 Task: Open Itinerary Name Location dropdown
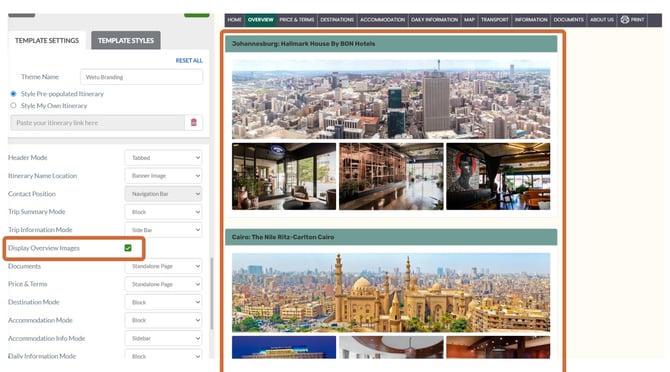pyautogui.click(x=163, y=176)
